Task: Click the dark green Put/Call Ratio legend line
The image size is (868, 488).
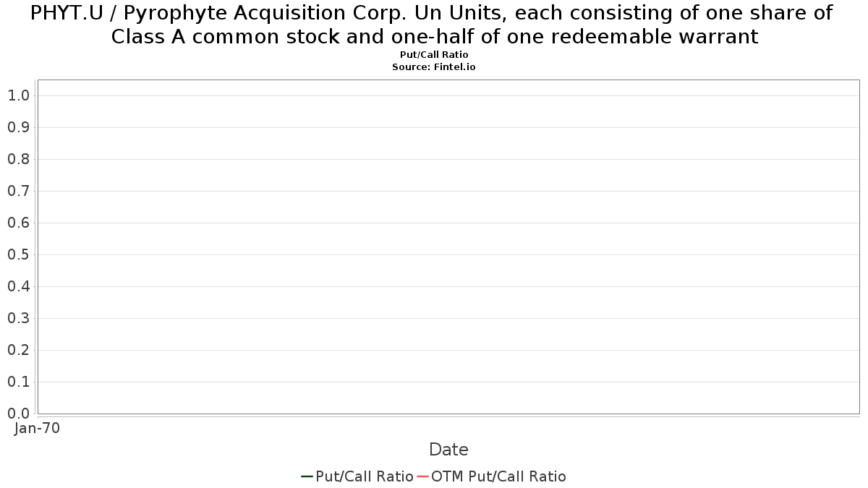Action: click(307, 476)
